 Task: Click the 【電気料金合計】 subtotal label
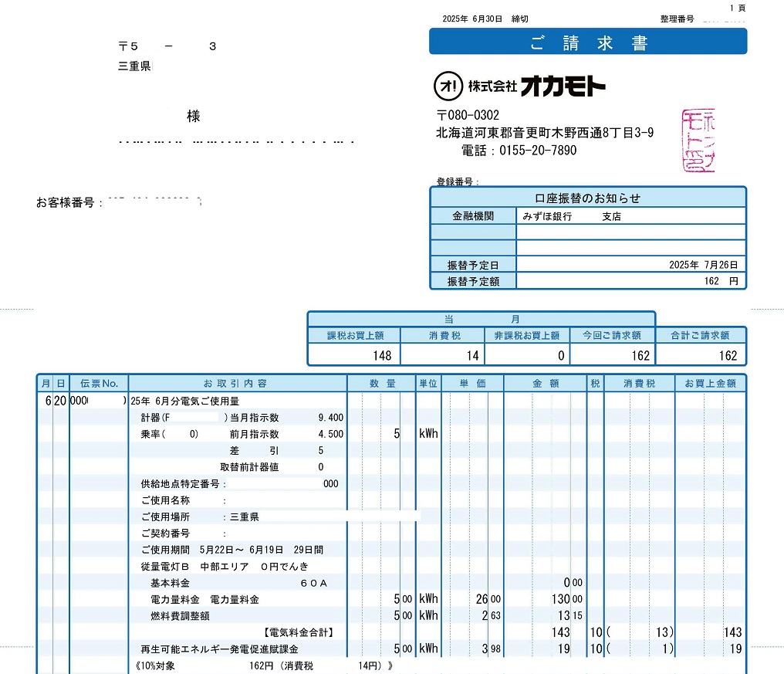point(299,632)
